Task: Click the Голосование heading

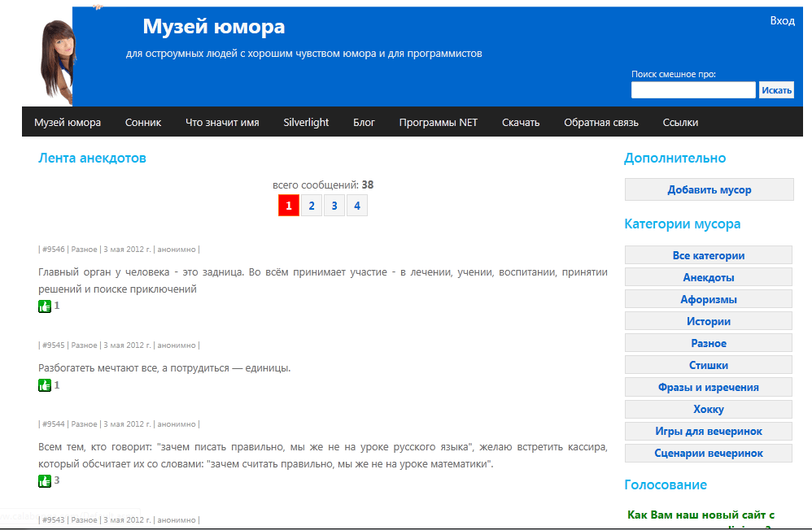Action: pos(666,485)
